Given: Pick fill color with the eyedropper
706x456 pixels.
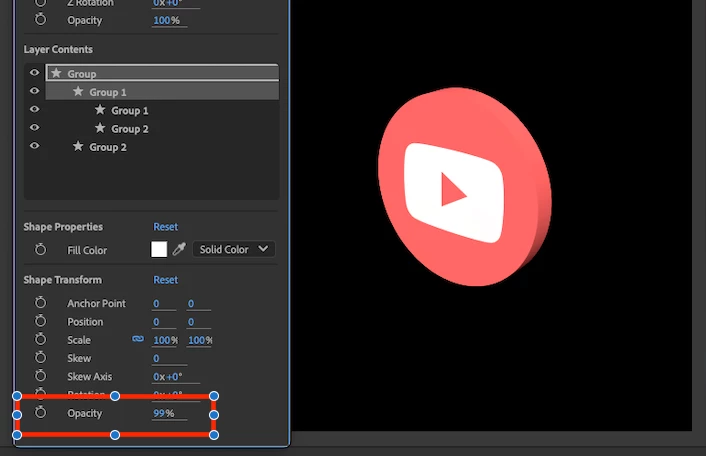Looking at the screenshot, I should (x=179, y=249).
